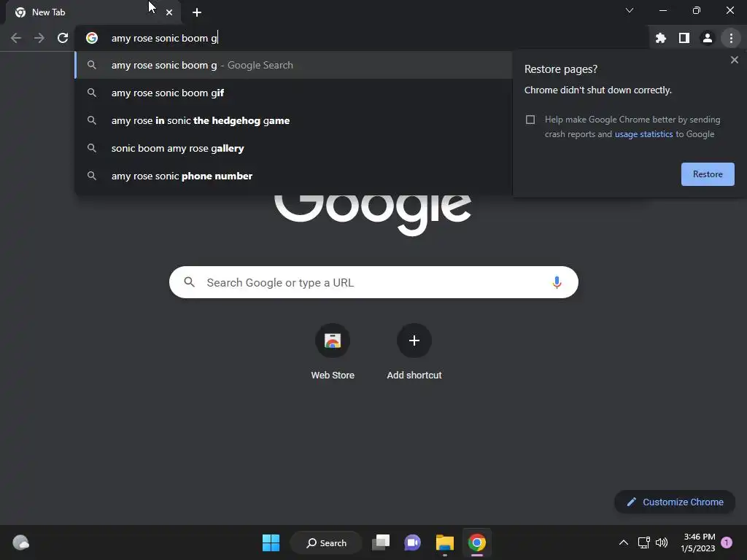Close the New Tab tab

[169, 12]
